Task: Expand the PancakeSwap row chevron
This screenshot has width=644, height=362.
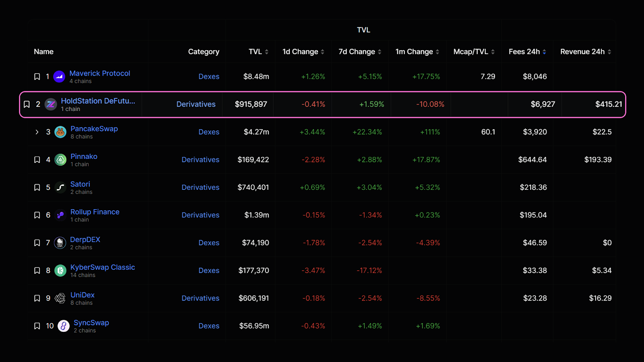Action: 37,132
